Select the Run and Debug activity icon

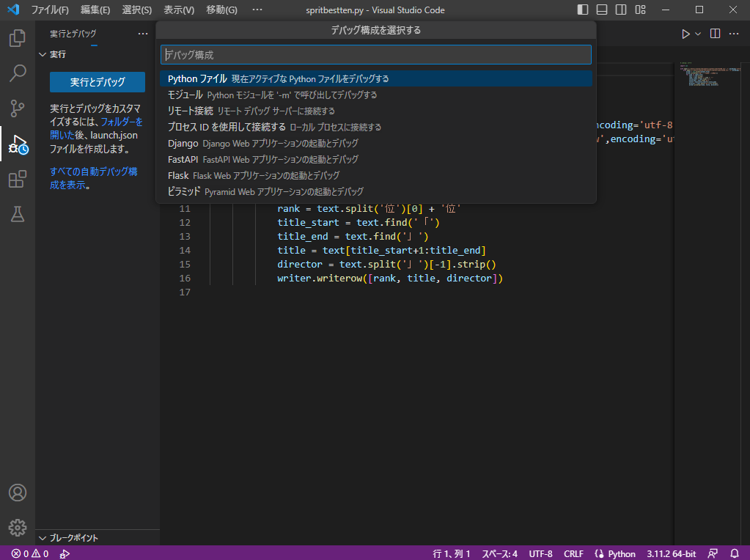point(17,144)
